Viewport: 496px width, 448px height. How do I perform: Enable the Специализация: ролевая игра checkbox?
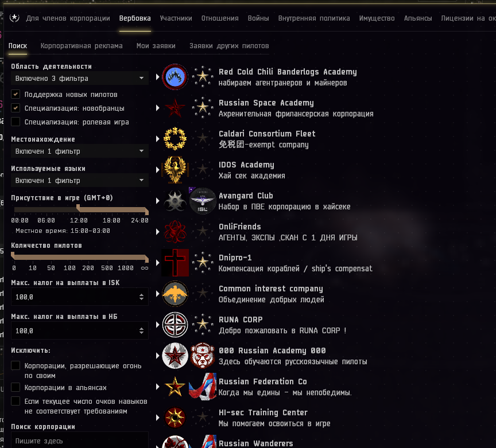[x=15, y=122]
